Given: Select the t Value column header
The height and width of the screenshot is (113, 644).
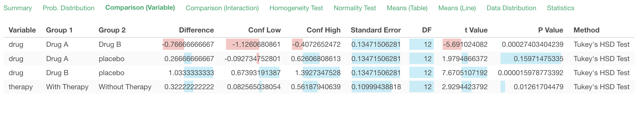Looking at the screenshot, I should (476, 30).
